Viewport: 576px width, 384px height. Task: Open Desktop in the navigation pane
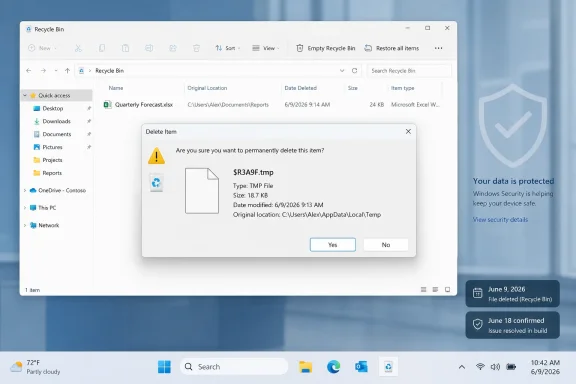coord(53,108)
